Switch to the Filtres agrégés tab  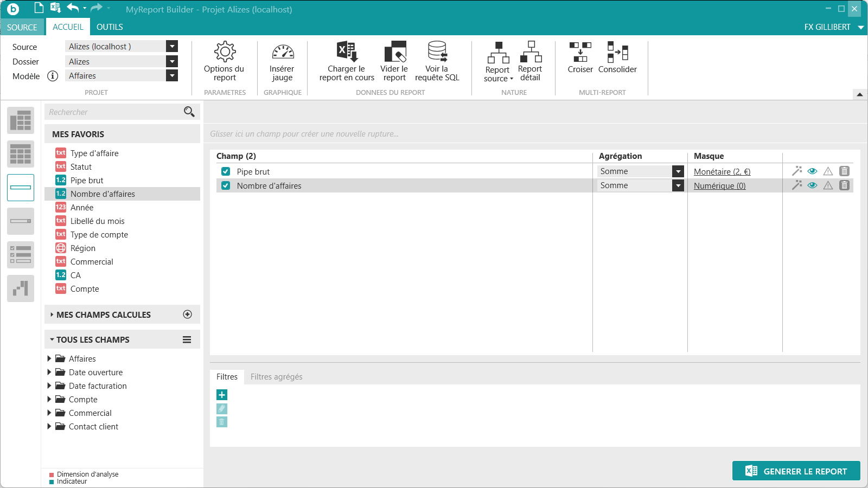[x=276, y=377]
